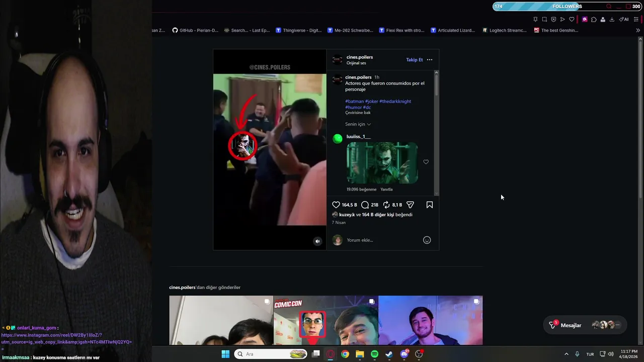Open the #humor hashtag
The image size is (644, 362).
[x=353, y=107]
